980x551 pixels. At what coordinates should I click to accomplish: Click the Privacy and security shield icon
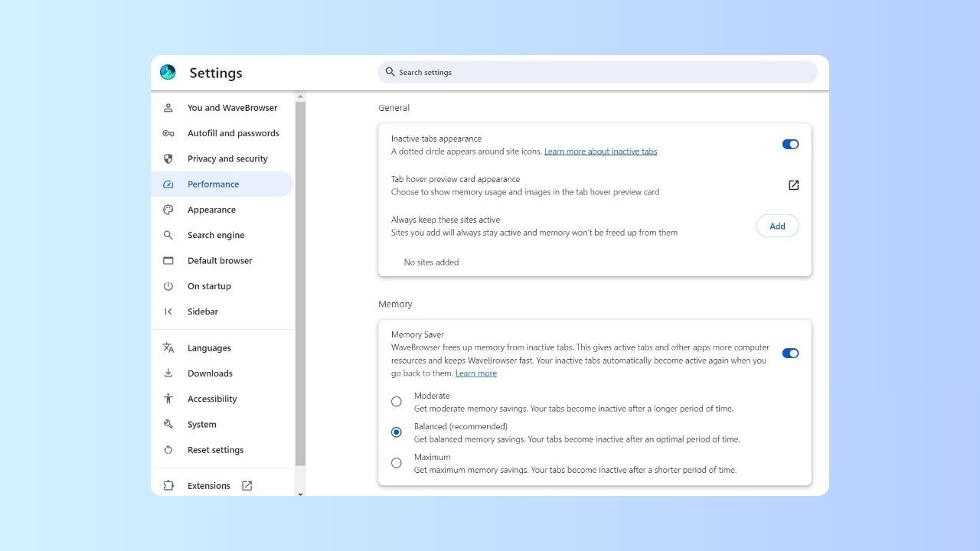[x=168, y=158]
